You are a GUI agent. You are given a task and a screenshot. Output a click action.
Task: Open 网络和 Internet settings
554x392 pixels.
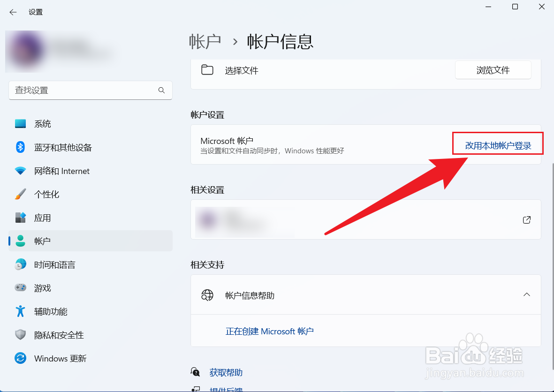point(91,171)
